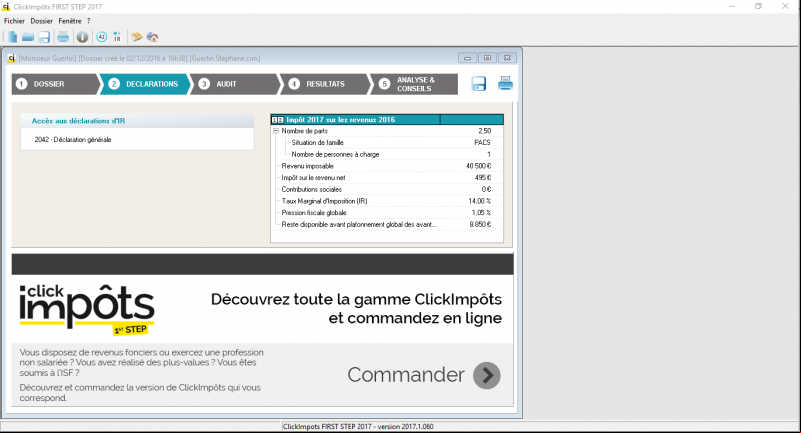This screenshot has width=801, height=433.
Task: Click the value '40 500 €'
Action: [x=478, y=166]
